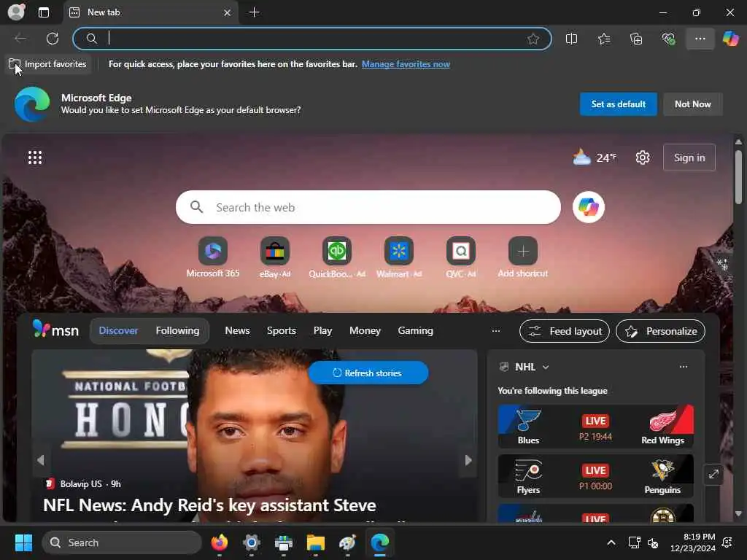
Task: Open Windows Start menu
Action: pos(23,542)
